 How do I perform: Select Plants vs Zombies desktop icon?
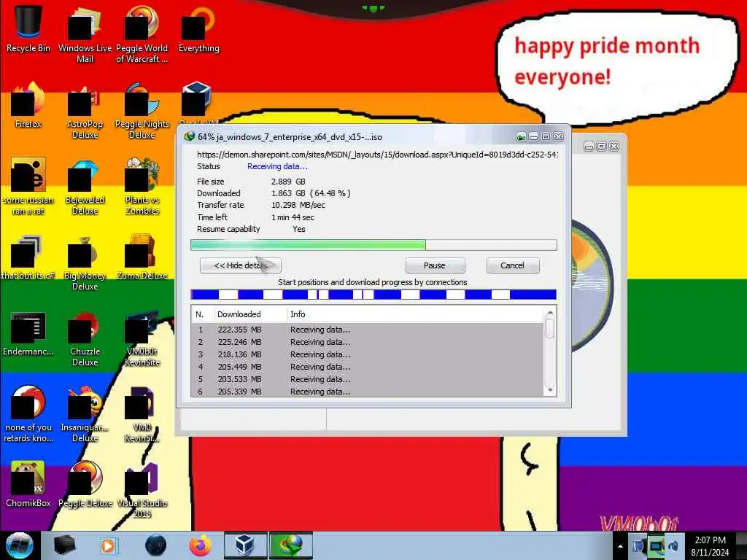tap(142, 186)
